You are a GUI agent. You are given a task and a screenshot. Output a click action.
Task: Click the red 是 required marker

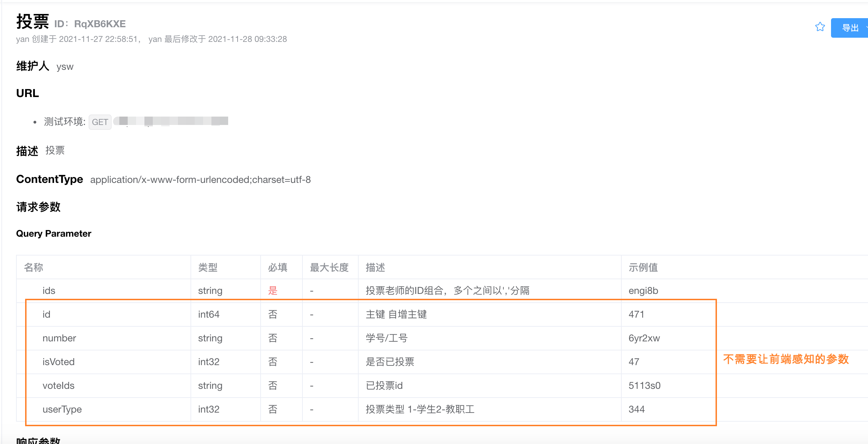tap(272, 290)
